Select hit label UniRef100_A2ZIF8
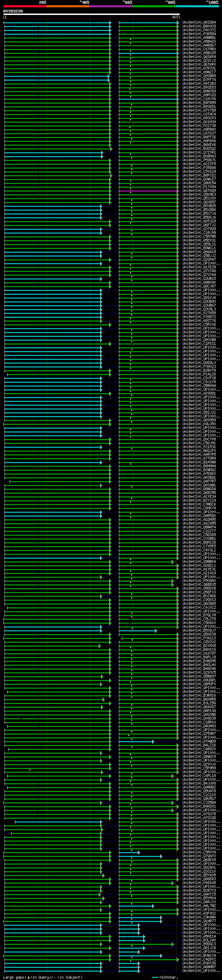The image size is (222, 980). coord(199,164)
